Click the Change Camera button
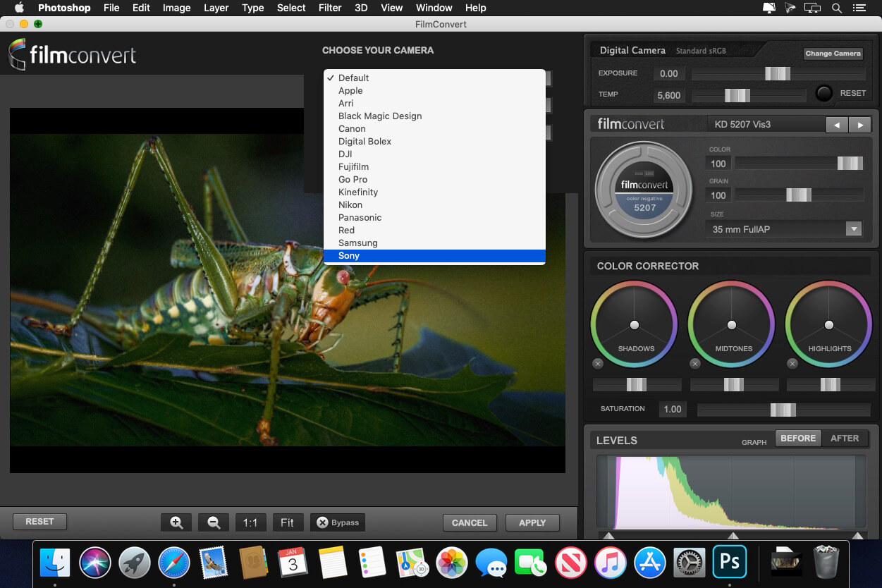 tap(833, 53)
